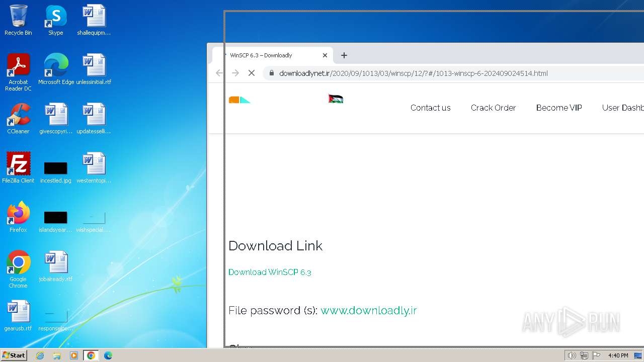Open the Recycle Bin desktop icon
Image resolution: width=644 pixels, height=362 pixels.
tap(18, 20)
